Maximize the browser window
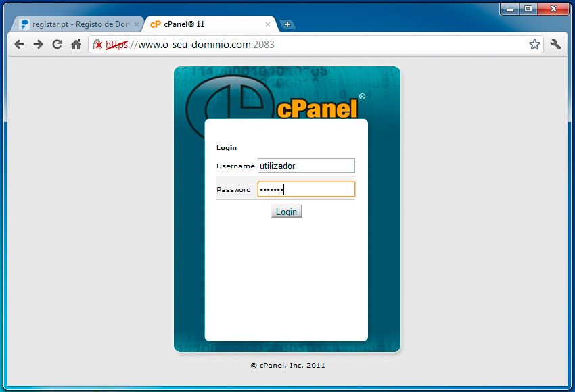The width and height of the screenshot is (575, 392). click(528, 9)
